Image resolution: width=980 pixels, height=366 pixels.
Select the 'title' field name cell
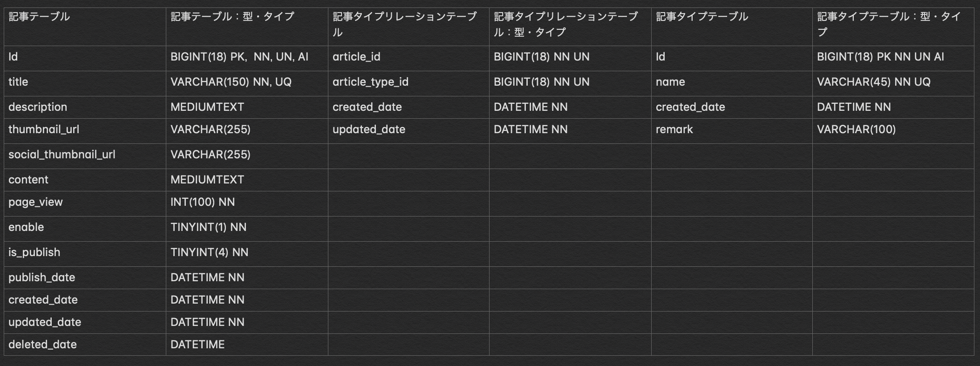(x=85, y=83)
